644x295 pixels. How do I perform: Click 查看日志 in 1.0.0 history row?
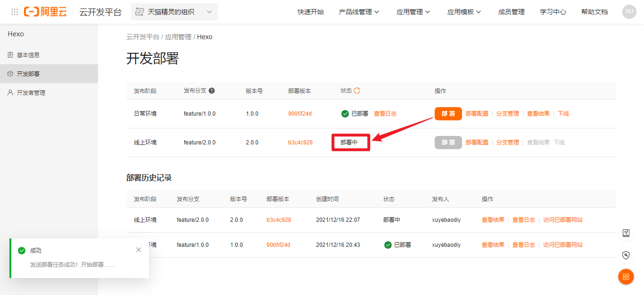[x=524, y=245]
